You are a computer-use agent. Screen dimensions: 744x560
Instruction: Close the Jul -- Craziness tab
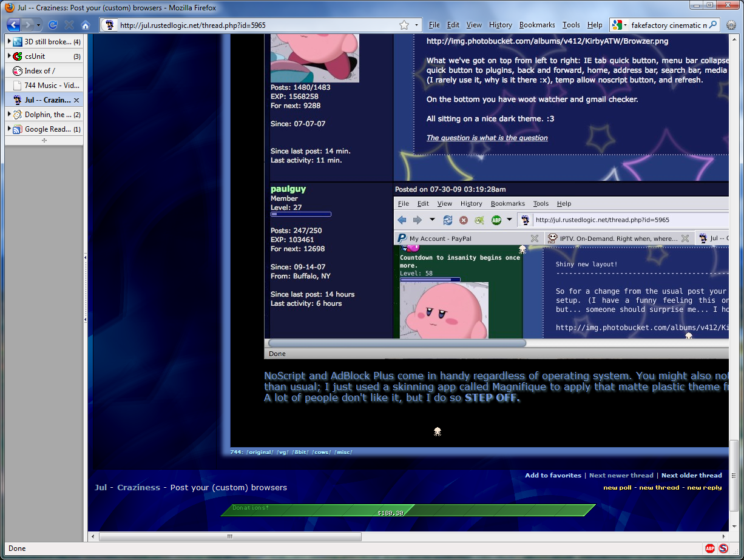(x=76, y=100)
